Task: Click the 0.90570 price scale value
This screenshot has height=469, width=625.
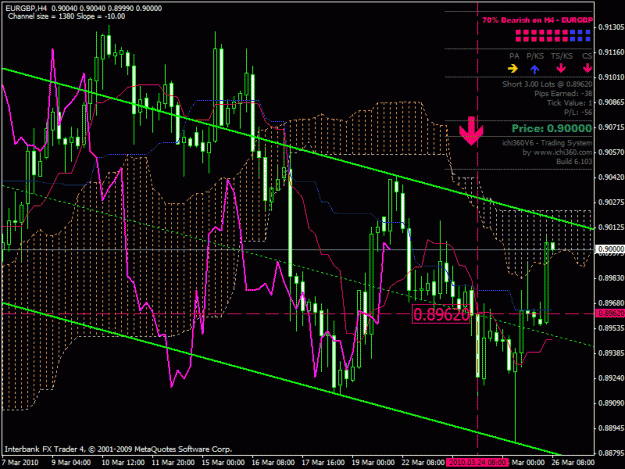Action: click(x=611, y=152)
